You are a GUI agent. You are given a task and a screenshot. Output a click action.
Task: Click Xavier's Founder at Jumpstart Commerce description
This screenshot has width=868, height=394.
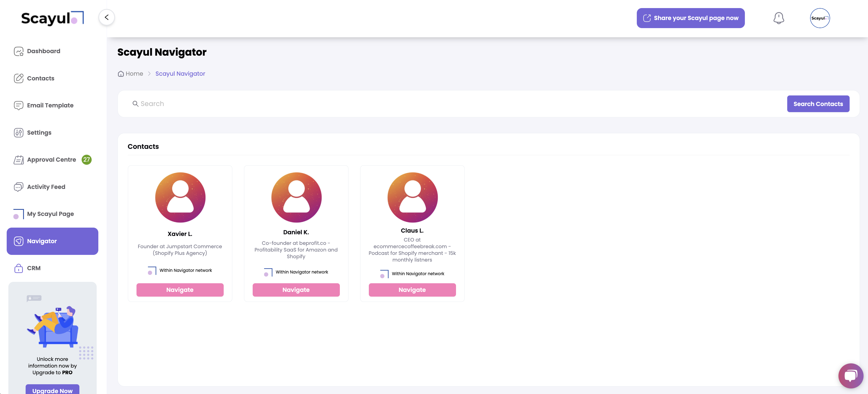(180, 250)
